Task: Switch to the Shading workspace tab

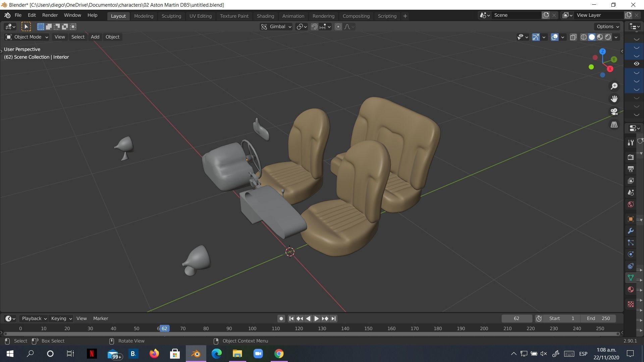Action: (265, 16)
